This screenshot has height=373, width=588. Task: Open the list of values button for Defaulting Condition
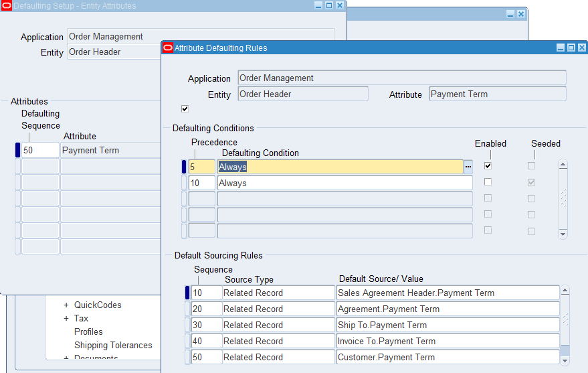pos(468,167)
